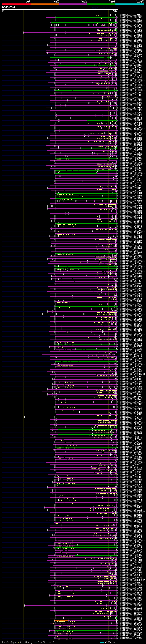Select hit label UniRef100_C9J4Y2
The image size is (146, 644).
pos(131,47)
